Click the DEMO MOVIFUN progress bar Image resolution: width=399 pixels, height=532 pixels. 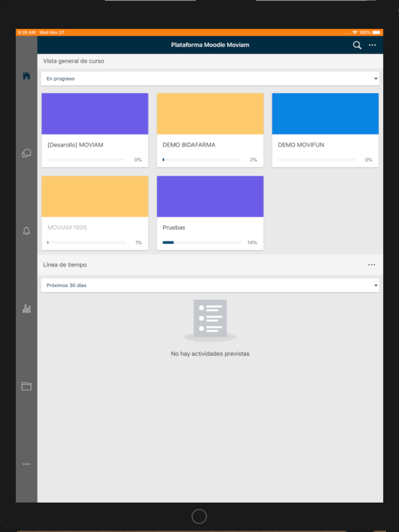[317, 160]
